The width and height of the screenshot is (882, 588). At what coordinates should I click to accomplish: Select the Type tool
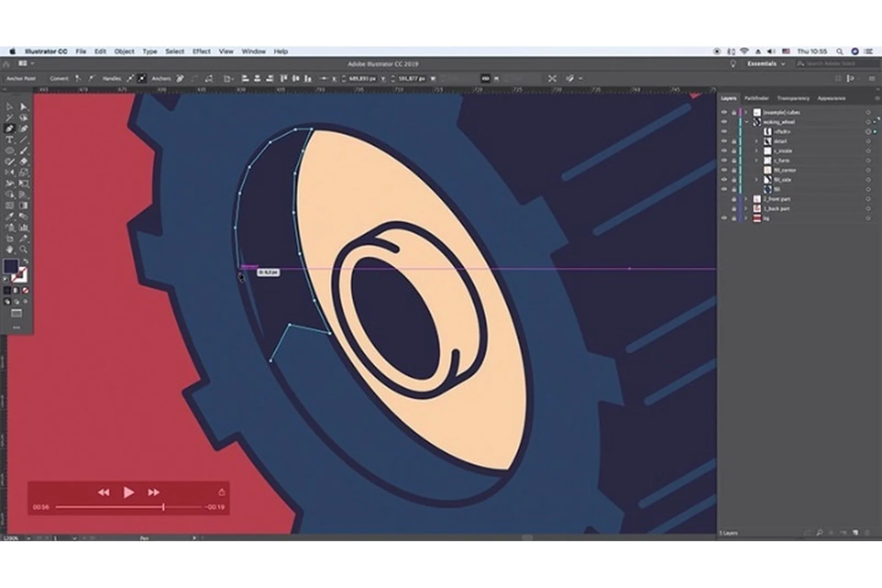click(x=10, y=140)
